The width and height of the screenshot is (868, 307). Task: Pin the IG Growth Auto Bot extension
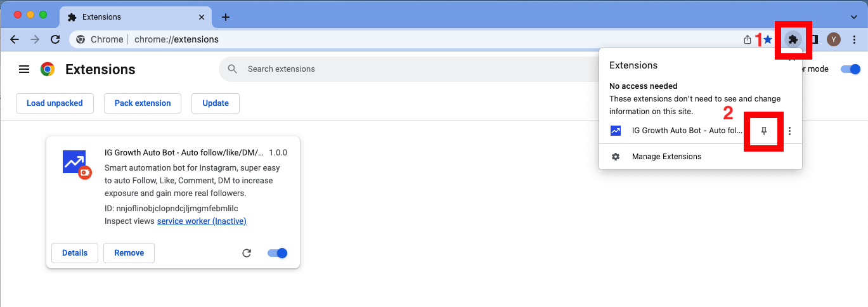pyautogui.click(x=764, y=131)
